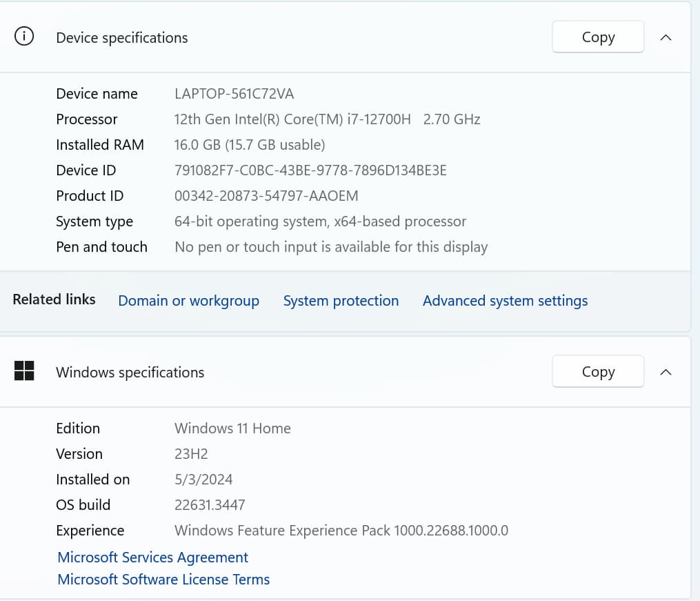Click the Version label

[79, 453]
